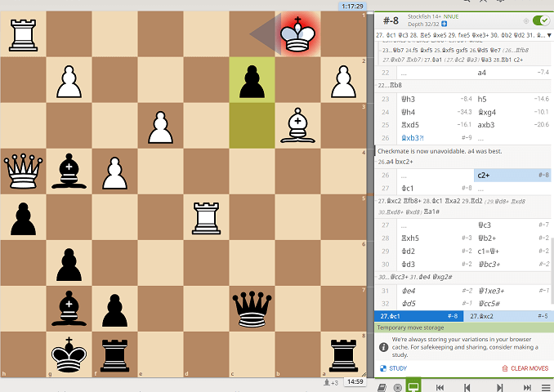554x392 pixels.
Task: Select move 32 Kd5
Action: (435, 303)
